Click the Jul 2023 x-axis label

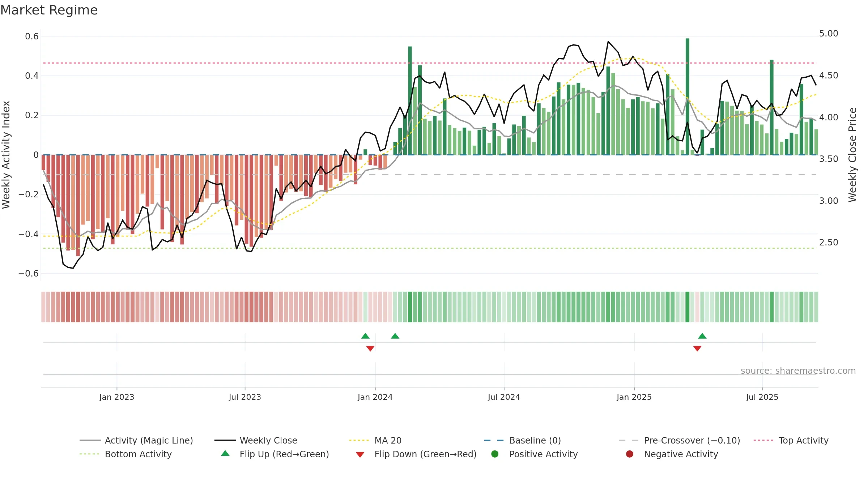[245, 397]
